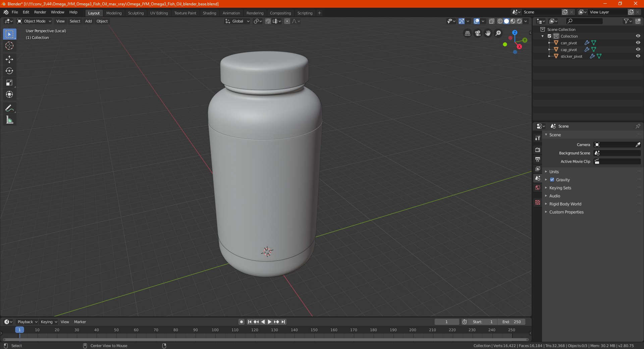The image size is (644, 349).
Task: Select the Measure tool
Action: 9,120
